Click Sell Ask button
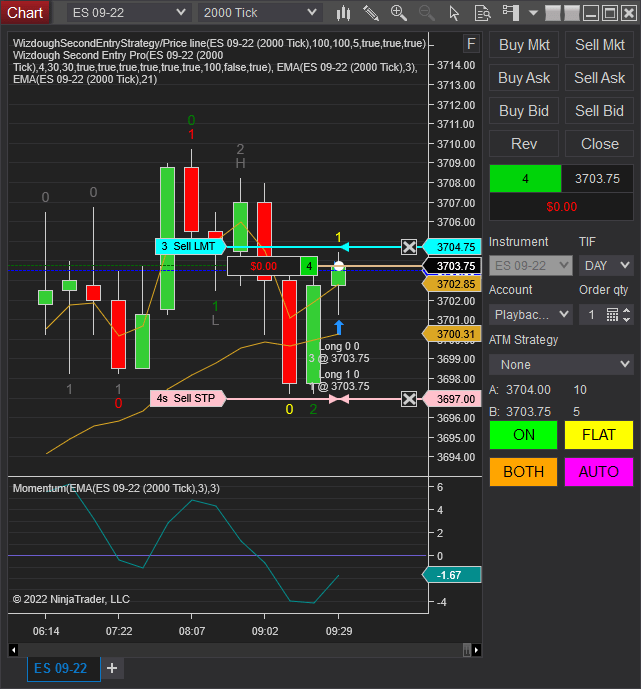Screen dimensions: 641x689 click(600, 78)
